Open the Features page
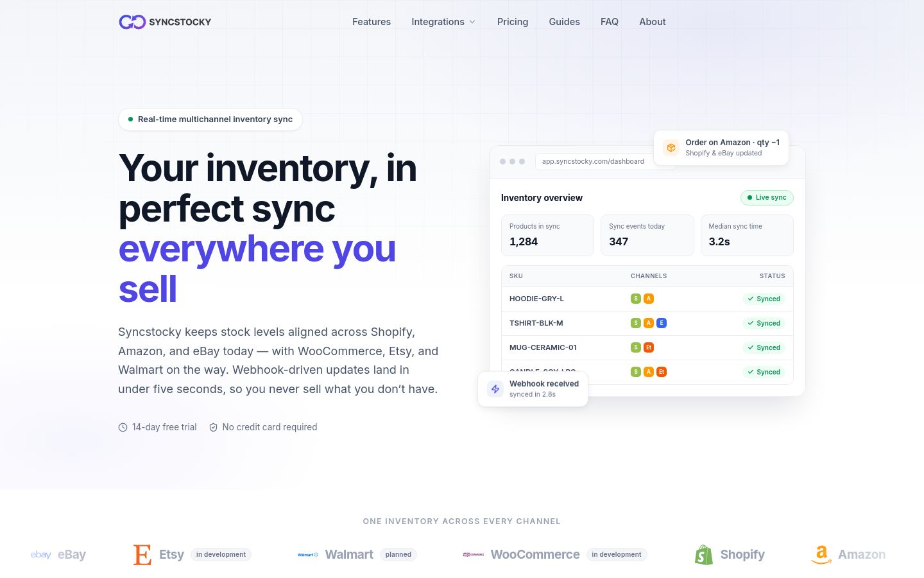 point(372,22)
